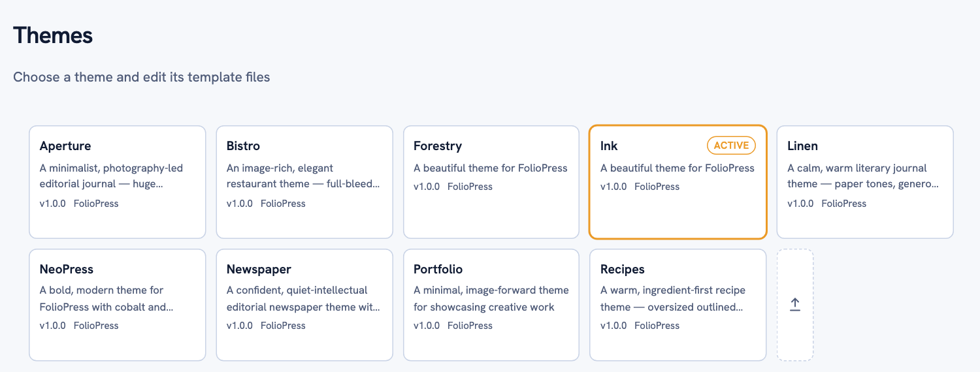
Task: Click Linen description 'A calm, warm literary journal'
Action: coord(857,168)
